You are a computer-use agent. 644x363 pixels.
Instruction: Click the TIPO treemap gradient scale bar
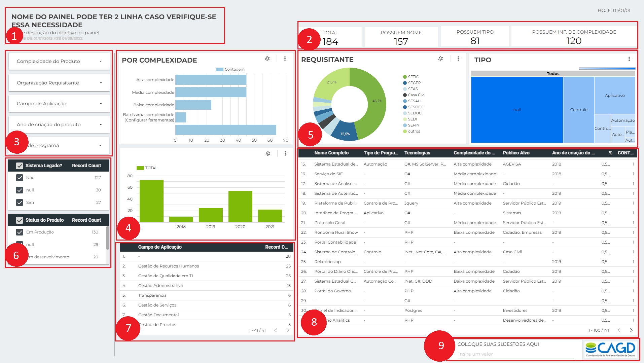[607, 68]
